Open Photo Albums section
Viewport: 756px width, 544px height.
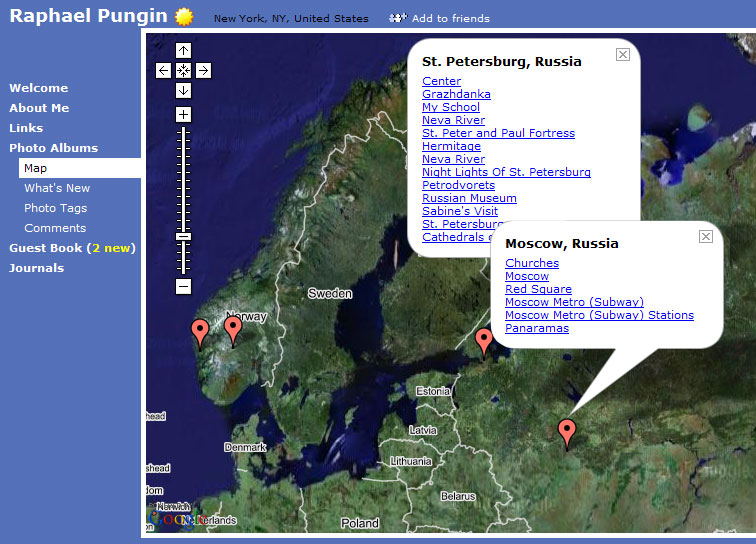pos(54,148)
